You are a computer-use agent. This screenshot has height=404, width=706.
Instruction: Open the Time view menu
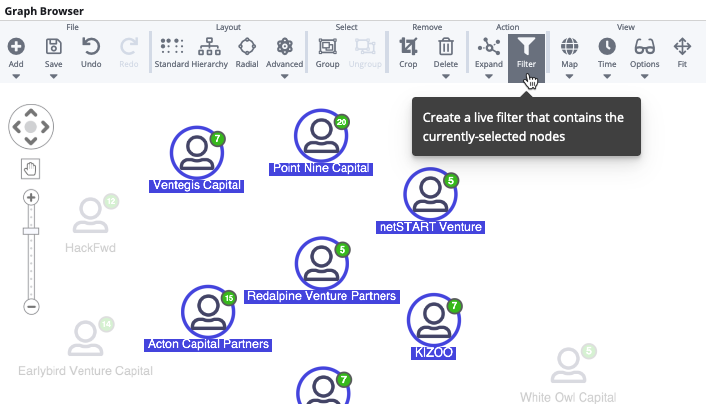coord(607,76)
